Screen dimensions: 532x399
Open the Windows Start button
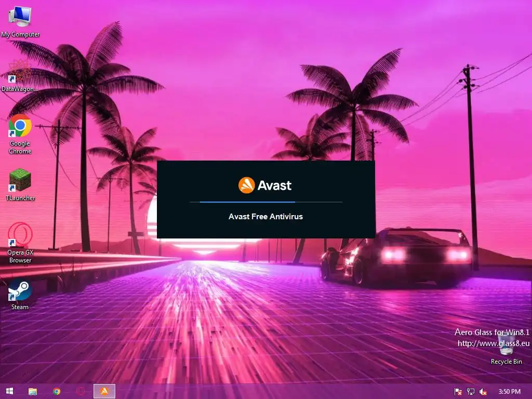(9, 391)
